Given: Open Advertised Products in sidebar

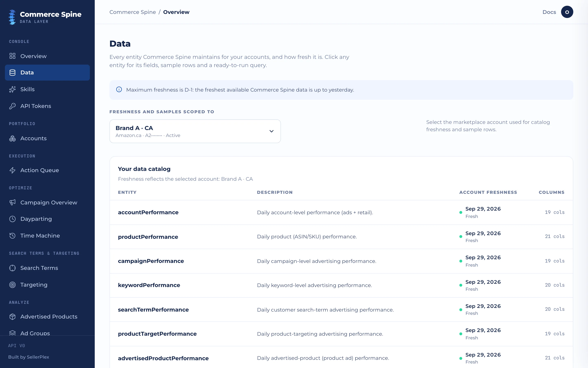Looking at the screenshot, I should click(x=47, y=317).
